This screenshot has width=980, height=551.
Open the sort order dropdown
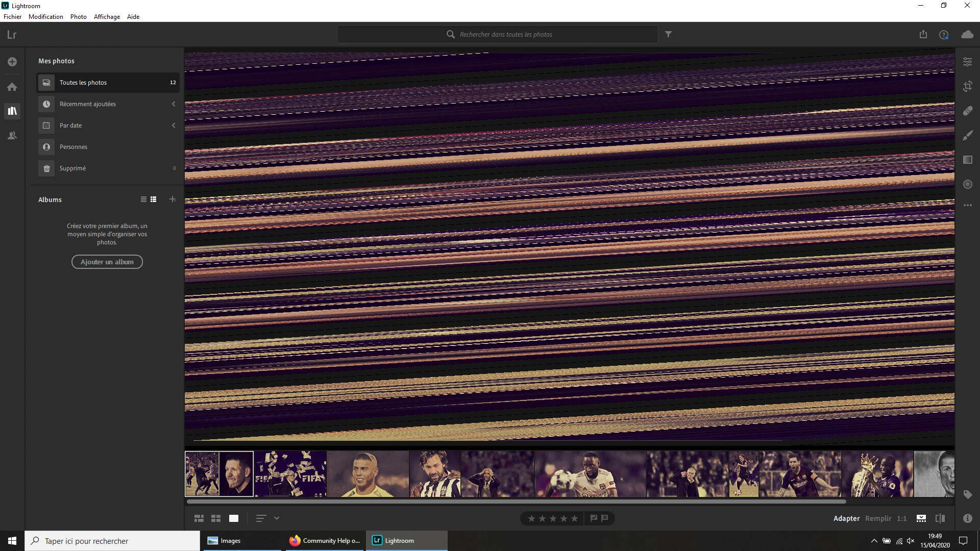[276, 518]
